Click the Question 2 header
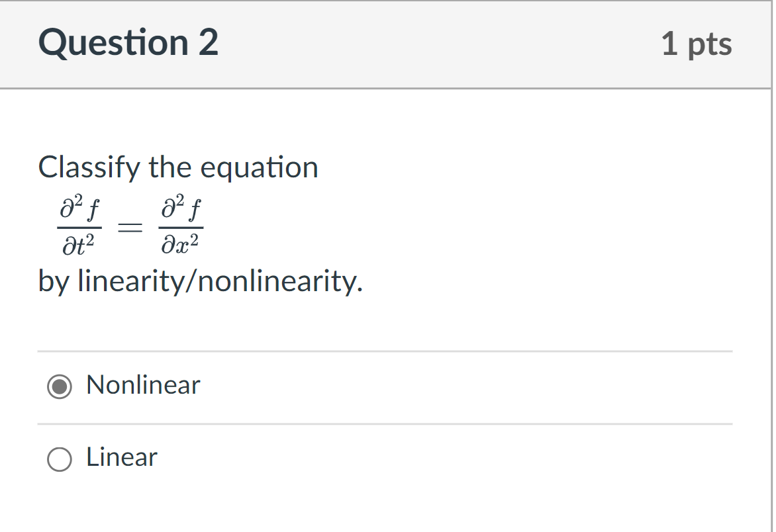This screenshot has height=532, width=776. 128,44
